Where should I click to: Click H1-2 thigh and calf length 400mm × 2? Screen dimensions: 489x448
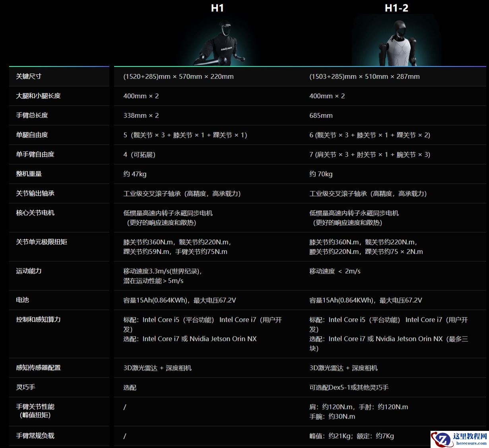327,96
